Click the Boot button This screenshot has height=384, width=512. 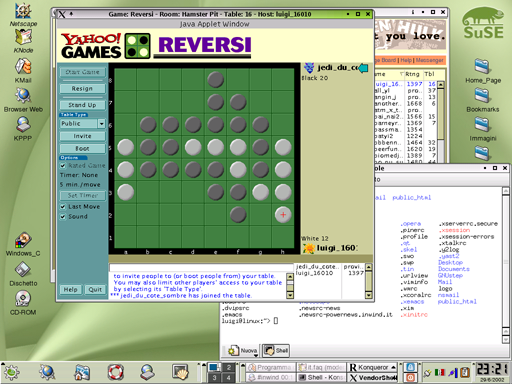click(82, 149)
